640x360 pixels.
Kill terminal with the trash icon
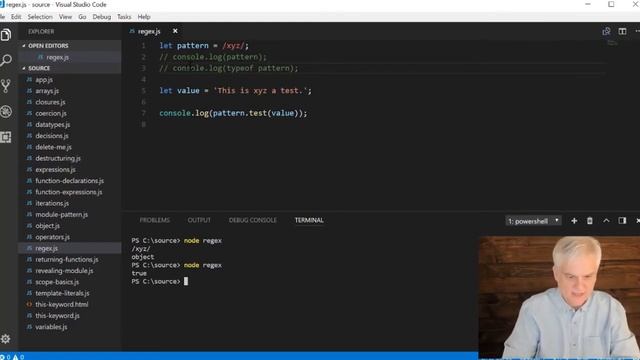pyautogui.click(x=590, y=221)
